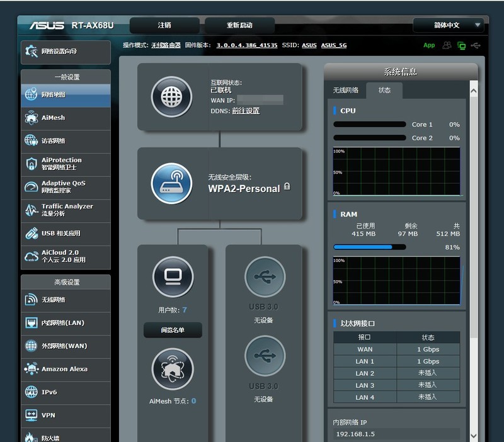Viewport: 504px width, 442px height.
Task: Open the Traffic Analyzer menu item
Action: pos(66,210)
